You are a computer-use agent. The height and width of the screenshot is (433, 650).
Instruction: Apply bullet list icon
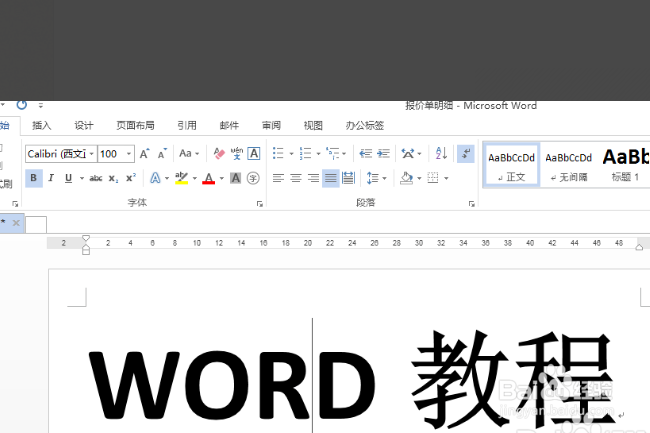[x=278, y=153]
